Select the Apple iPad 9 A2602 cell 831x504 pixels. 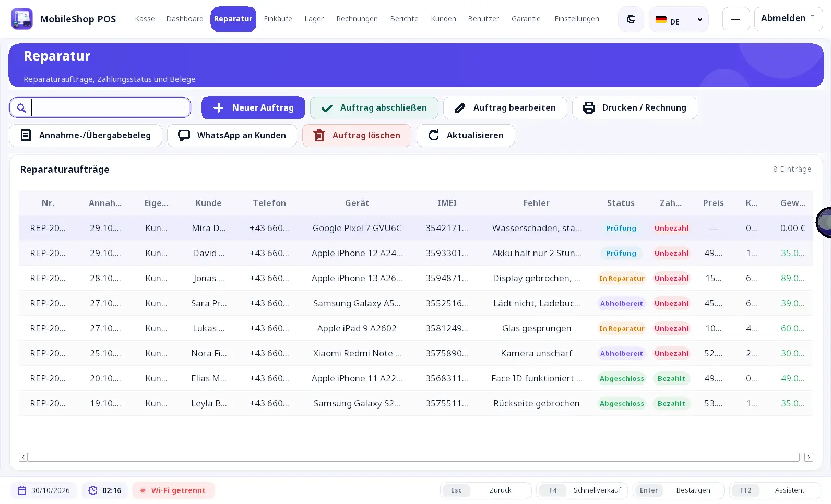357,328
